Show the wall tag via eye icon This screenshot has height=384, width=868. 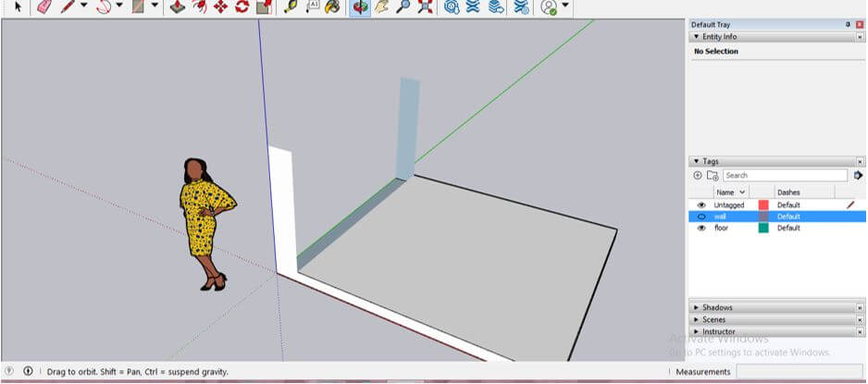(x=701, y=217)
